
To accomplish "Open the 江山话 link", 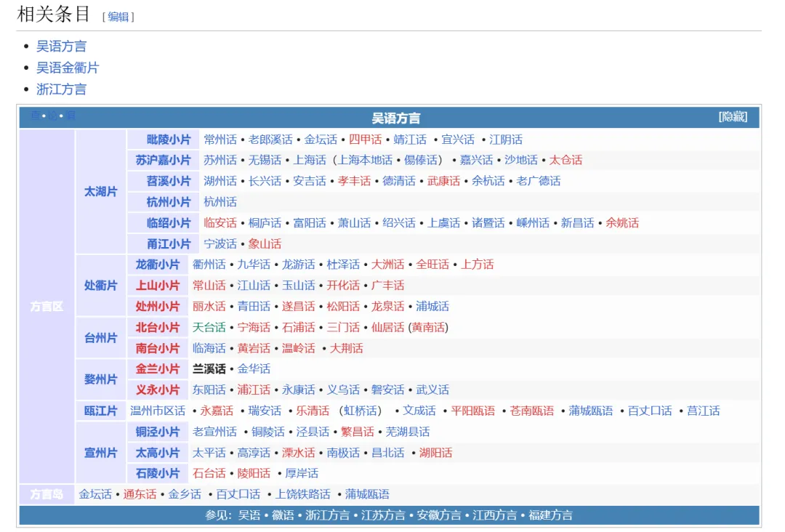I will pyautogui.click(x=254, y=286).
